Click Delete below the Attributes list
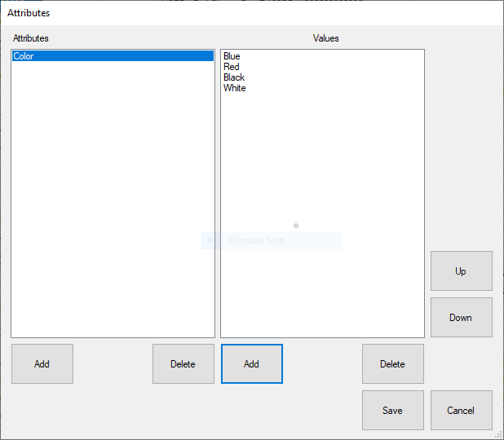504x440 pixels. click(x=183, y=363)
